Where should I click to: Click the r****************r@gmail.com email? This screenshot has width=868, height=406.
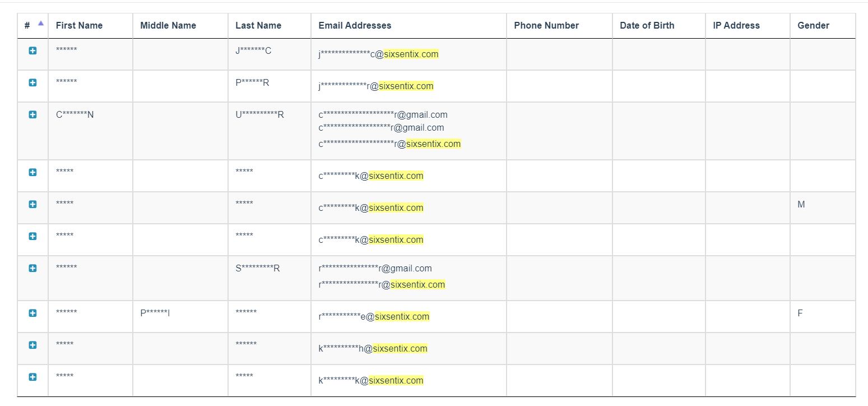click(x=375, y=268)
